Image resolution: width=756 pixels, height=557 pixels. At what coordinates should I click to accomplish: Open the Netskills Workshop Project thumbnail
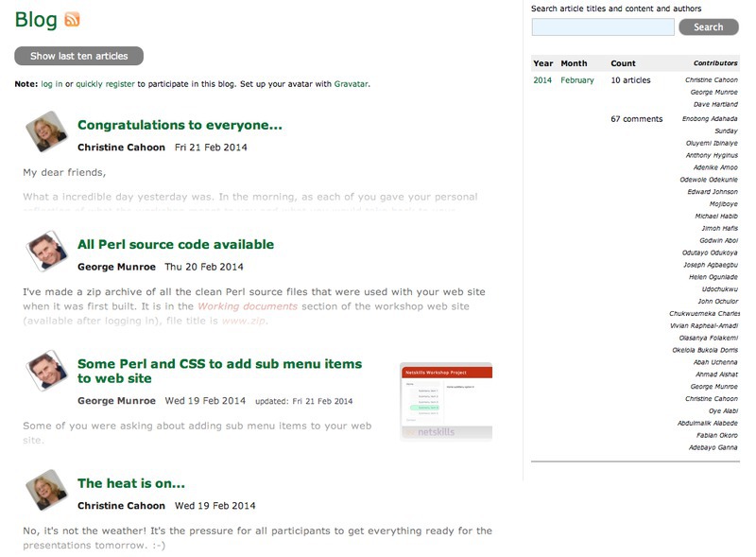click(x=446, y=401)
